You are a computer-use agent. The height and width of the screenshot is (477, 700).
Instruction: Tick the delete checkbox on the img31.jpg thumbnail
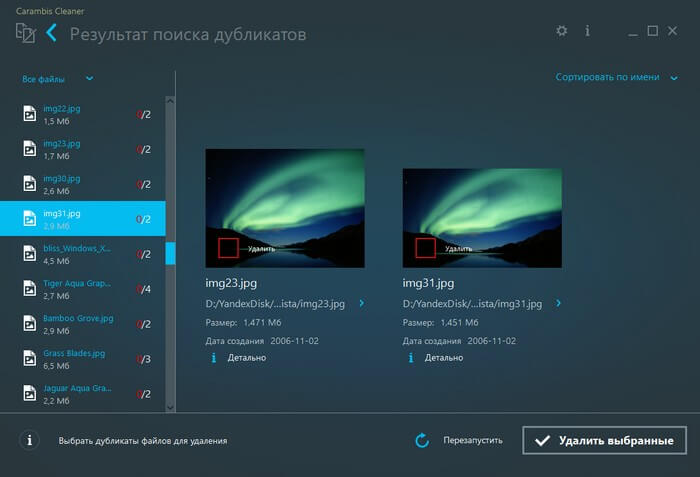coord(425,248)
